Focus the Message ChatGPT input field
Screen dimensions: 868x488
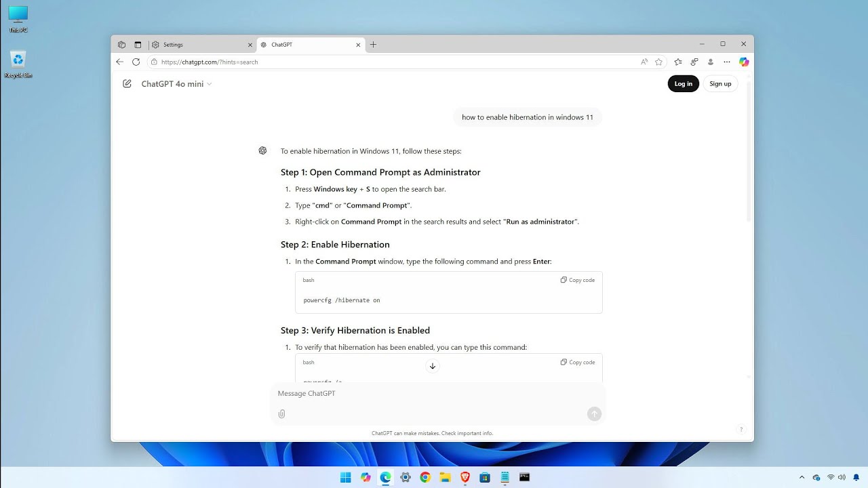437,393
